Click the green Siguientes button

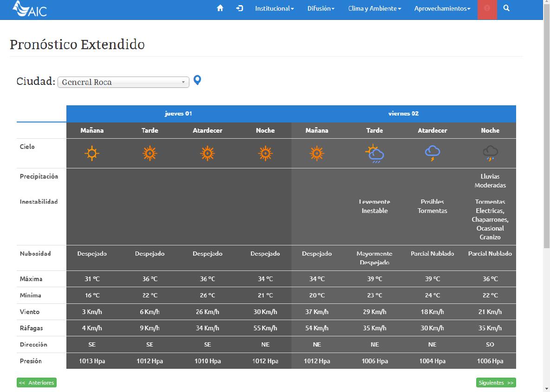pos(496,383)
